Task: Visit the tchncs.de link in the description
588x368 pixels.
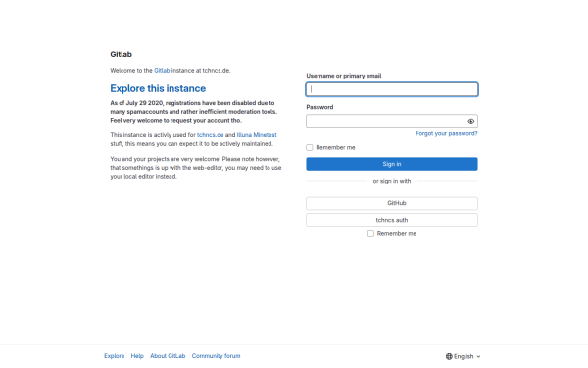Action: click(x=211, y=135)
